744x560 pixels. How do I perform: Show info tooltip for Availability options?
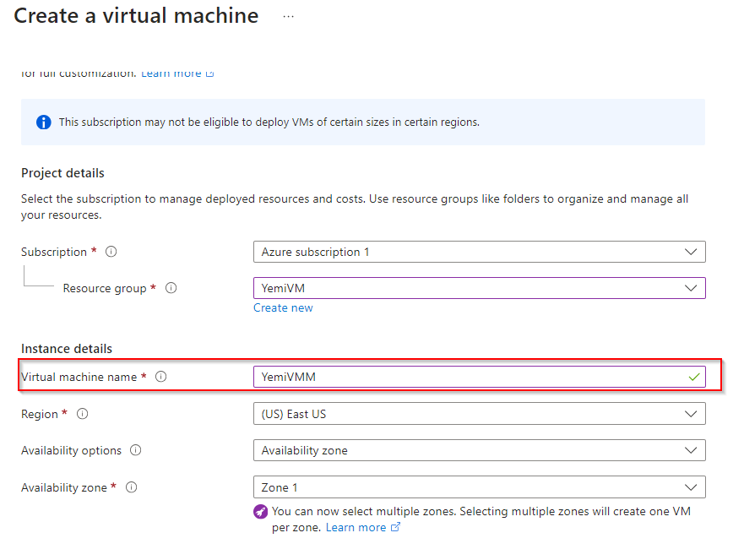(x=136, y=450)
